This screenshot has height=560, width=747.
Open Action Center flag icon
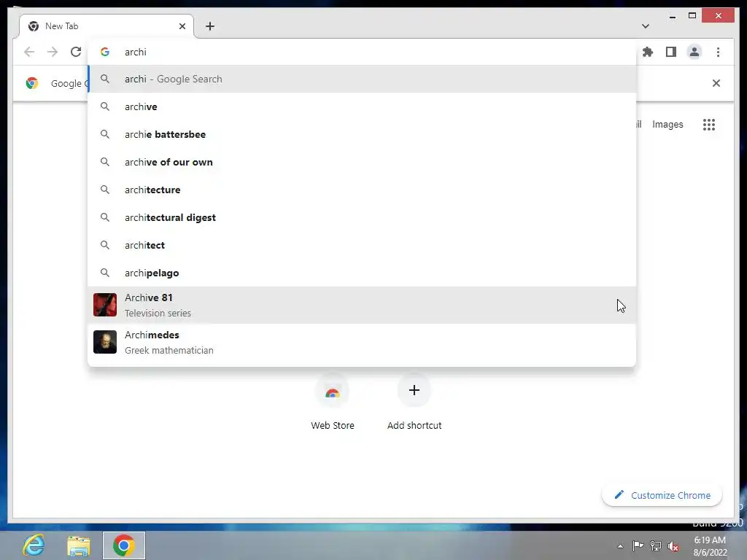[x=638, y=545]
